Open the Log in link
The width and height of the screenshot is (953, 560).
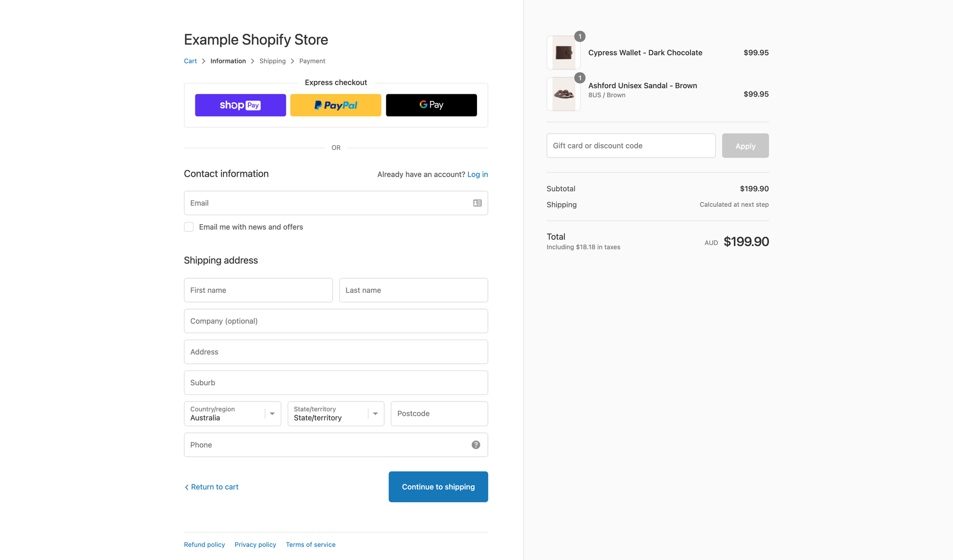(477, 174)
